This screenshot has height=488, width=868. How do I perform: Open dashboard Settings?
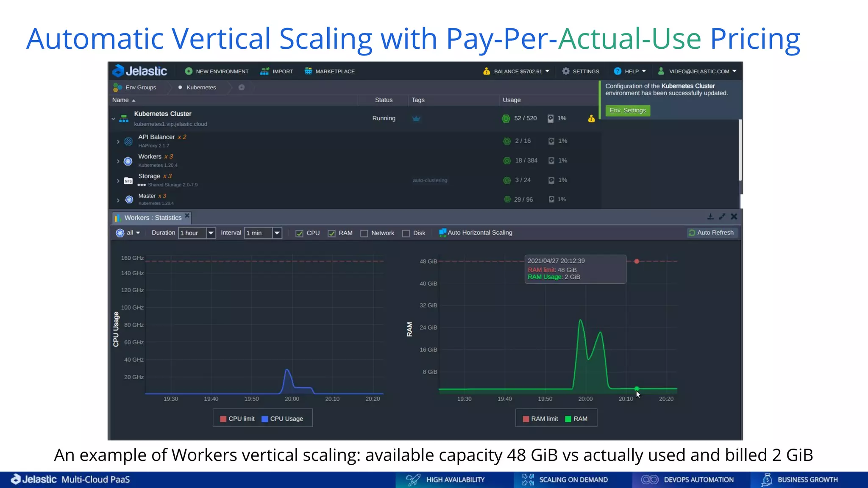580,71
